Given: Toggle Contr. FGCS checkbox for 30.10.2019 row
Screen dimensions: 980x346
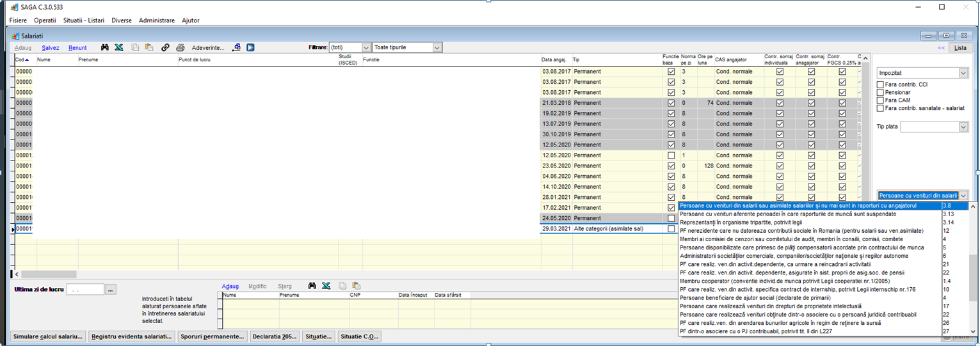Looking at the screenshot, I should pos(842,134).
